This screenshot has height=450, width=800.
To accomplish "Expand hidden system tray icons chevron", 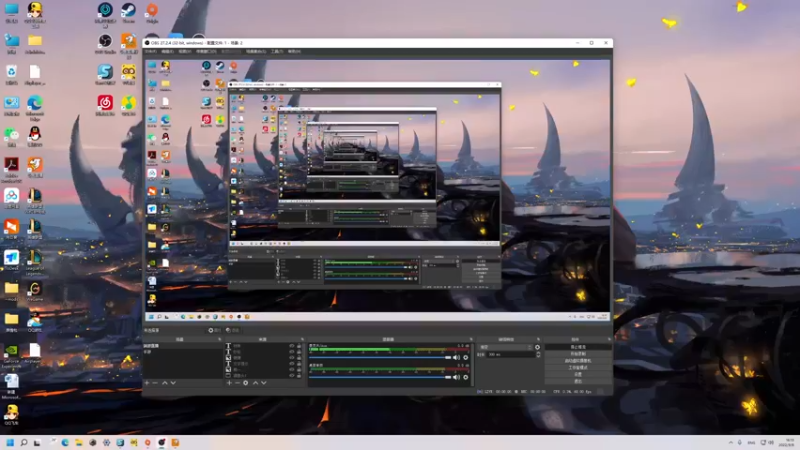I will tap(731, 442).
